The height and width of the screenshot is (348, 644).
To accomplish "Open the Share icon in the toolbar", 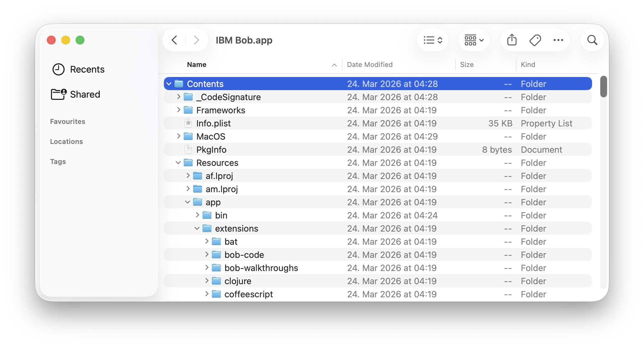I will [x=511, y=40].
